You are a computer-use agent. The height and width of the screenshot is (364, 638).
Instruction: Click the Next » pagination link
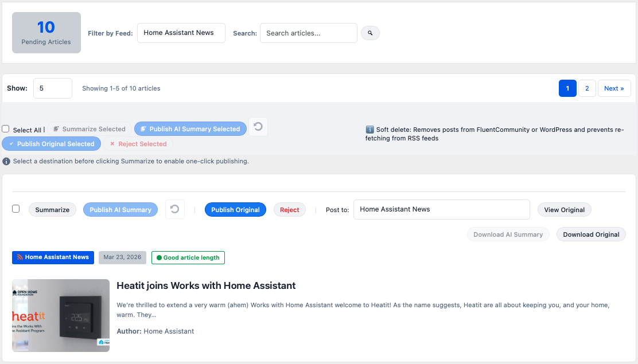point(614,88)
